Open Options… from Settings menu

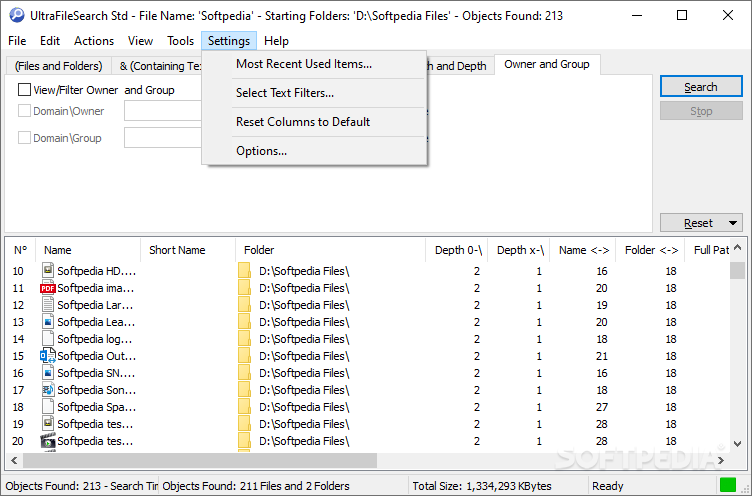click(314, 151)
